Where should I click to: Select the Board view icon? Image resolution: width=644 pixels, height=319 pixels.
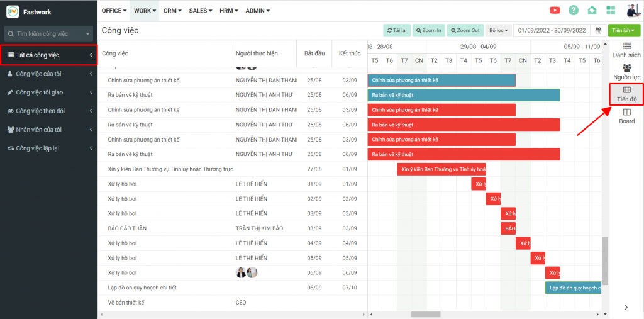(626, 116)
